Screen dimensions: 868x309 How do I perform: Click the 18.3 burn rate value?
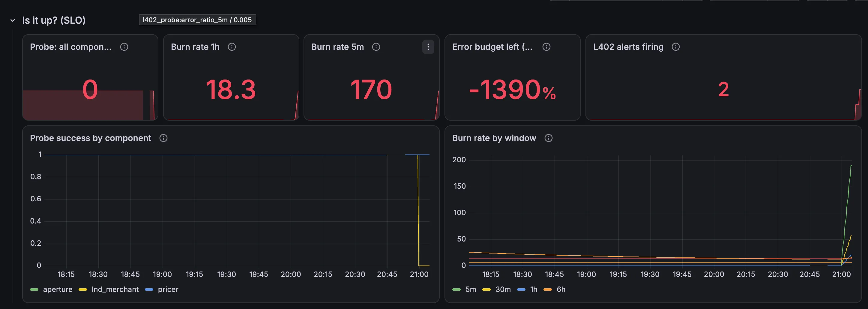click(x=231, y=90)
